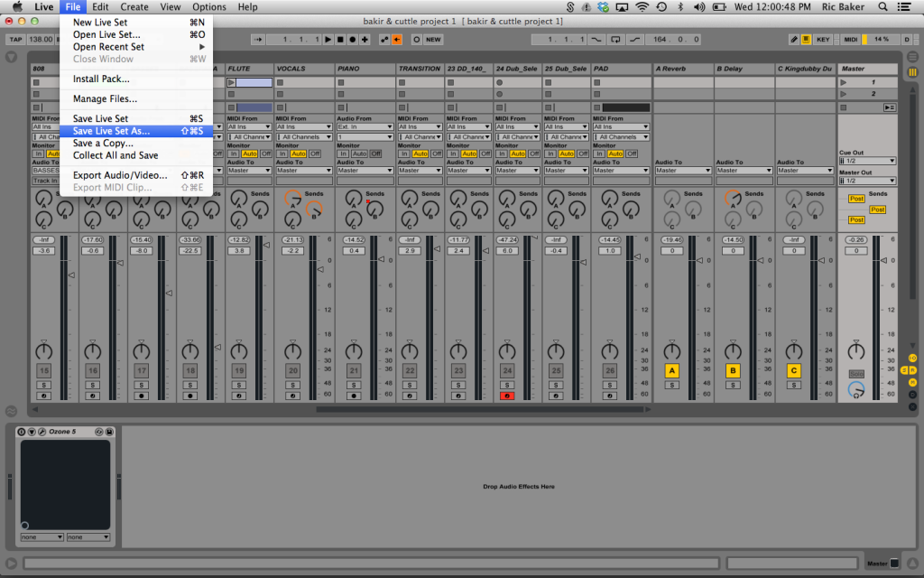Screen dimensions: 924x578
Task: Switch to Session view selector icon
Action: (x=912, y=72)
